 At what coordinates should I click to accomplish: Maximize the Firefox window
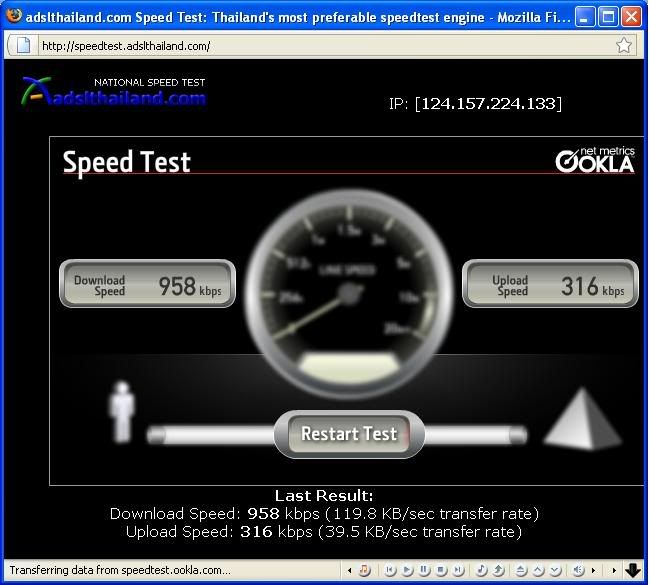608,17
